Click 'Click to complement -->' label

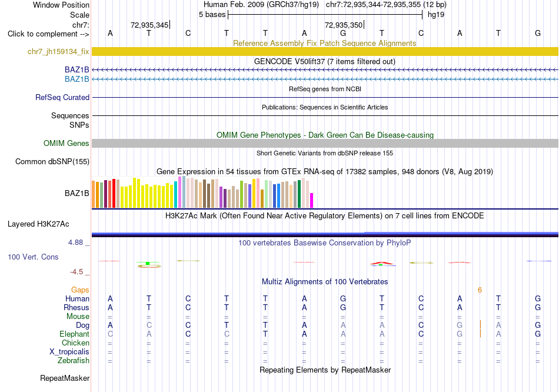pyautogui.click(x=48, y=34)
